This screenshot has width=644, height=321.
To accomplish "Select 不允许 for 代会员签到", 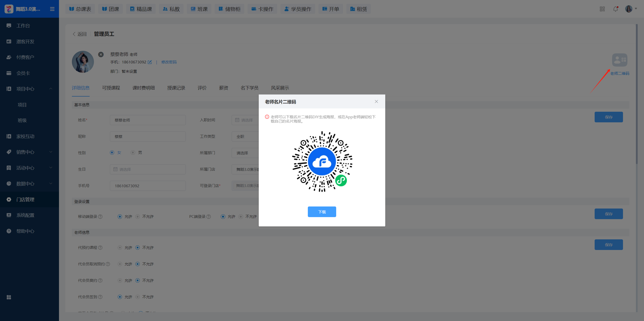I will 137,297.
